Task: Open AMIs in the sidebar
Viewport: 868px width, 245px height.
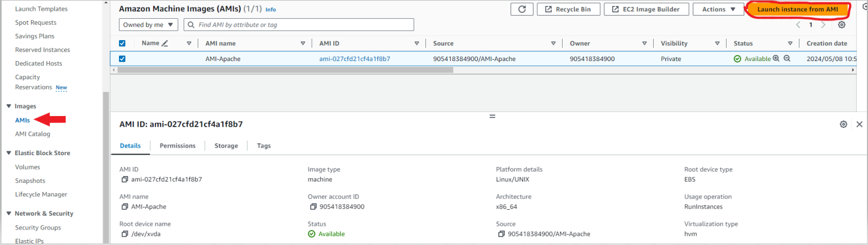Action: click(x=23, y=120)
